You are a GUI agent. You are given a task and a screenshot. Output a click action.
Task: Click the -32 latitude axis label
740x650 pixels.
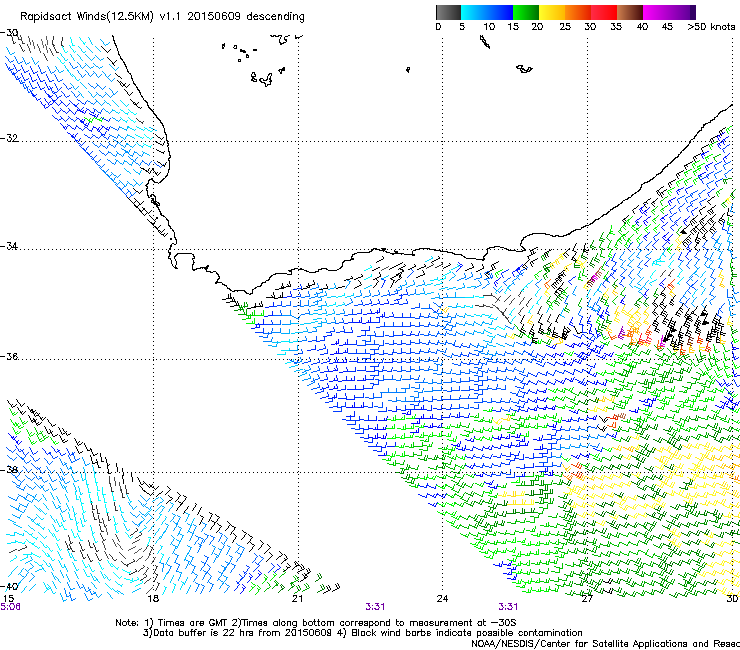[9, 138]
